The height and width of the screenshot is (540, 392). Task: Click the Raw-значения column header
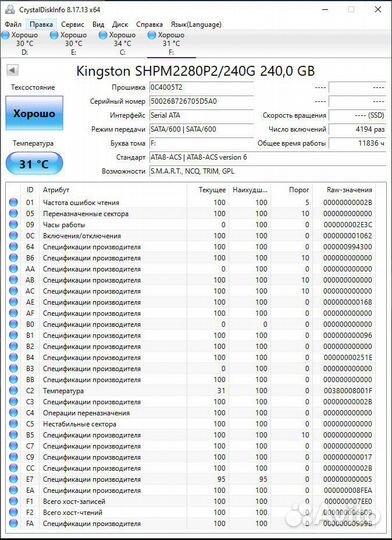click(349, 190)
